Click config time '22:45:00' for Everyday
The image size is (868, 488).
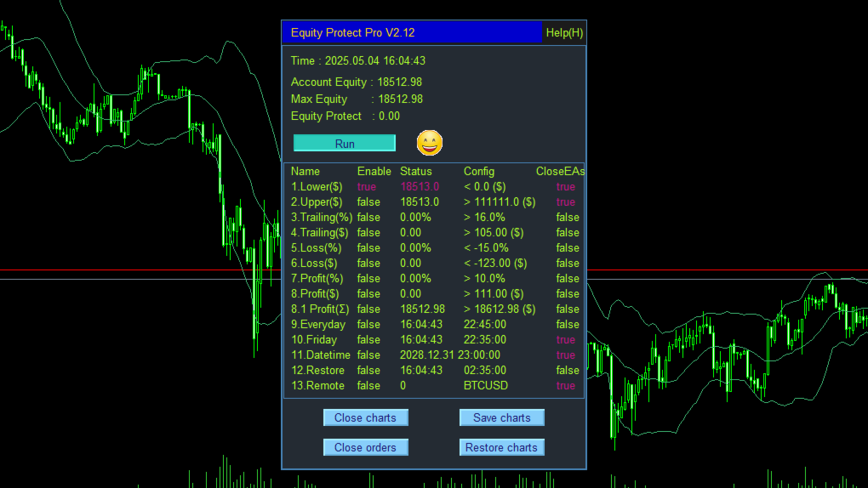485,325
